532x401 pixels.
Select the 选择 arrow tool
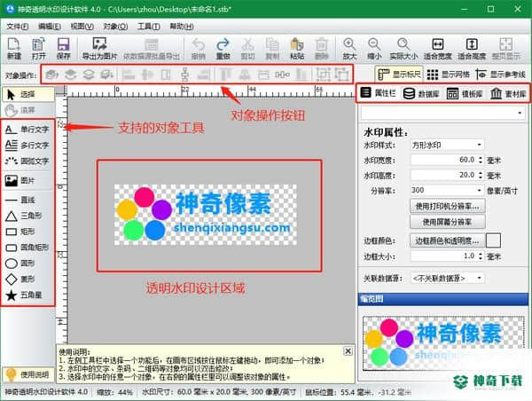click(x=28, y=94)
